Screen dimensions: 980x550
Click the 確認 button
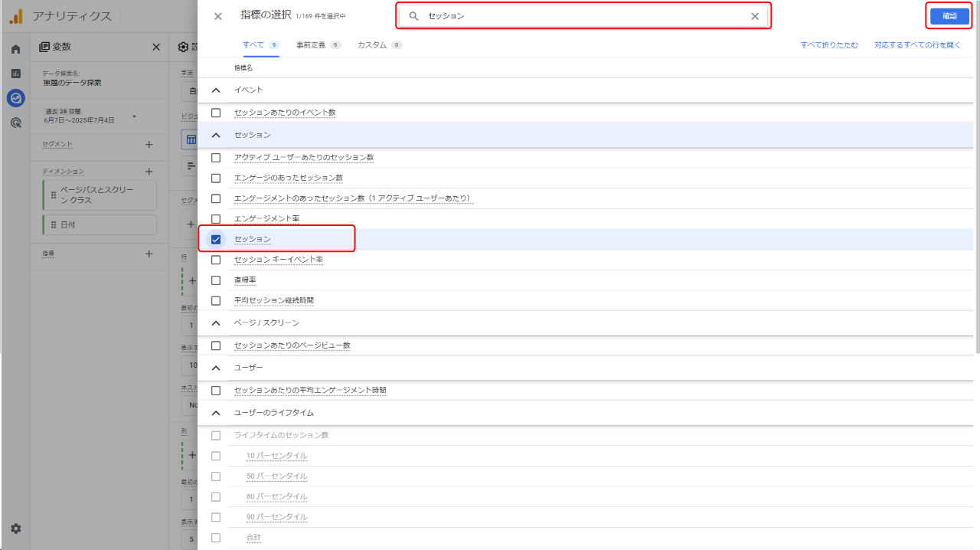pyautogui.click(x=949, y=16)
